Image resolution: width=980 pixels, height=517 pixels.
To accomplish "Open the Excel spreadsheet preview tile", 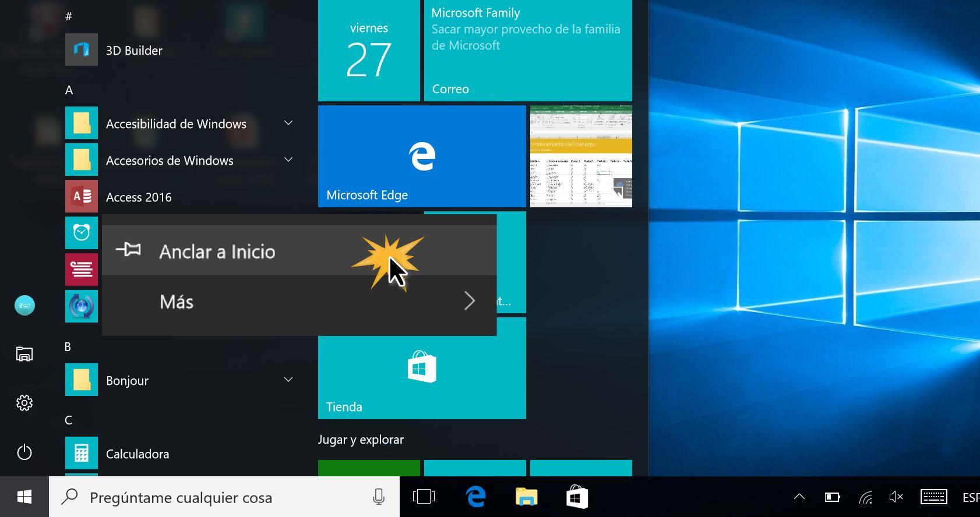I will click(x=581, y=156).
